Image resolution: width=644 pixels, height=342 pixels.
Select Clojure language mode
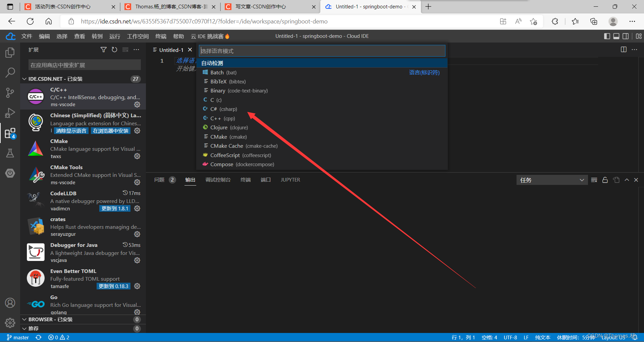tap(322, 127)
